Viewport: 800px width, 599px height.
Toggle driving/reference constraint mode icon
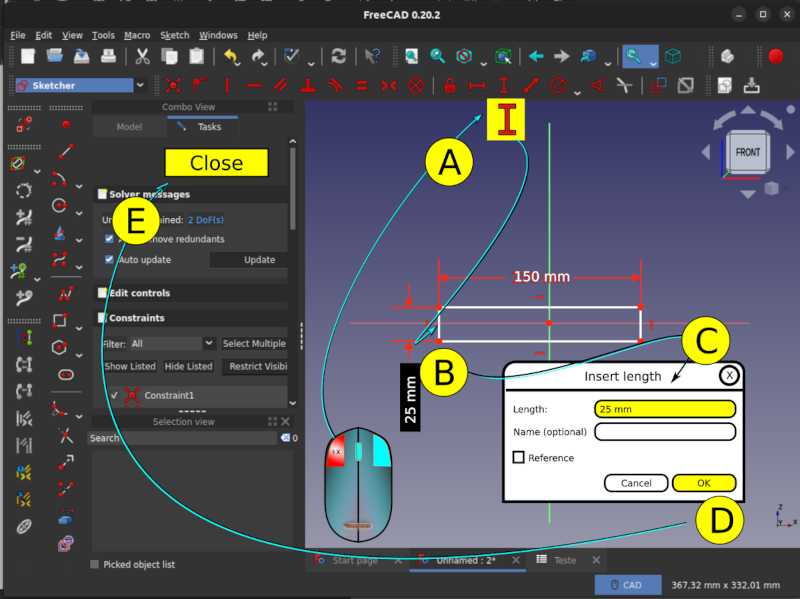point(658,85)
